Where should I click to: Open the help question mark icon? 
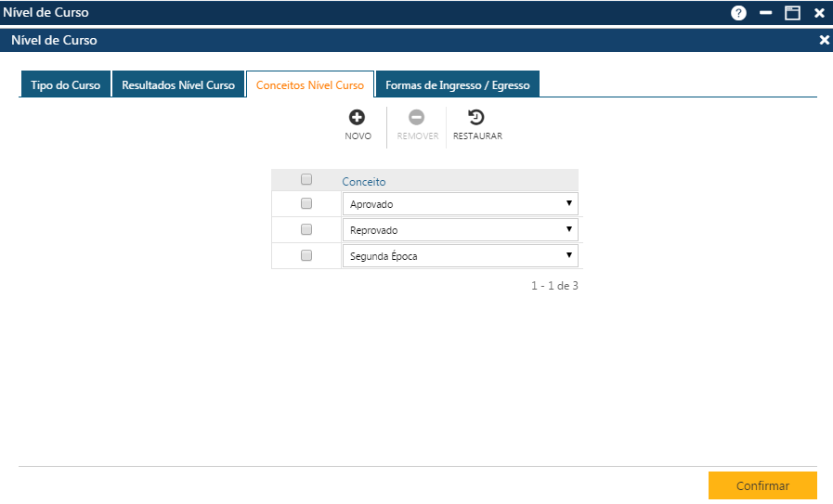[738, 13]
